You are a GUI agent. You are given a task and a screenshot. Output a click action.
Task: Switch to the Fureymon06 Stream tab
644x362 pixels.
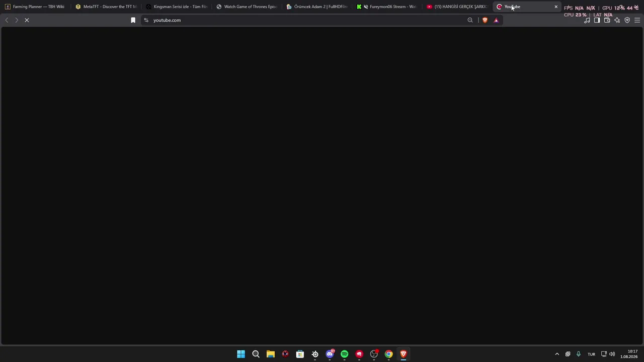(x=387, y=7)
